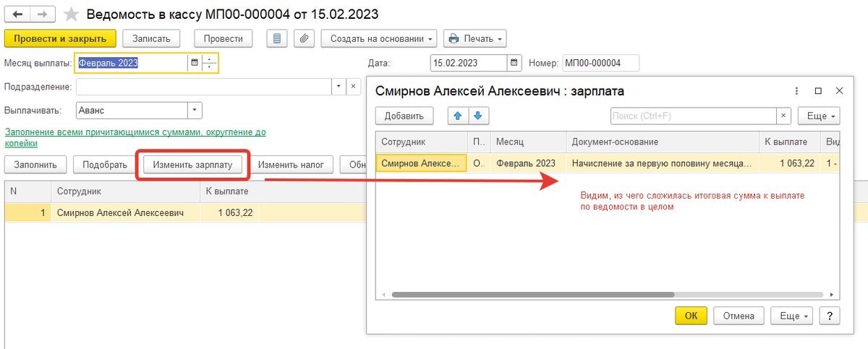The image size is (868, 349).
Task: Click the Изменить налог button
Action: [292, 164]
